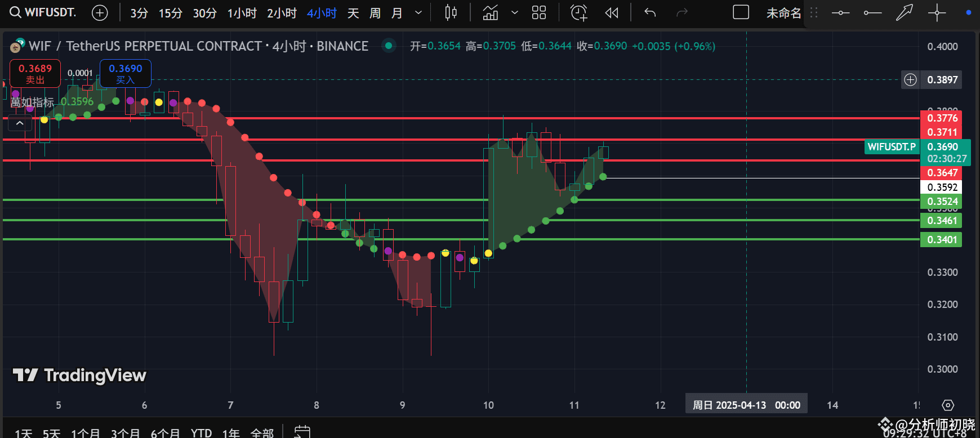This screenshot has width=980, height=438.
Task: Switch to the daily 天 interval
Action: point(353,13)
